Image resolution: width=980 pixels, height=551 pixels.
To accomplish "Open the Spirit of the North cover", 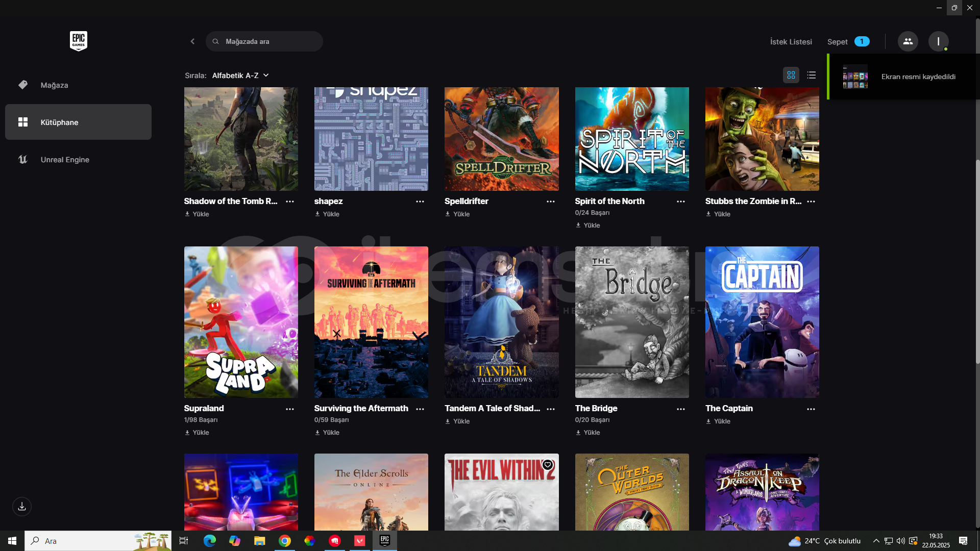I will click(x=632, y=139).
